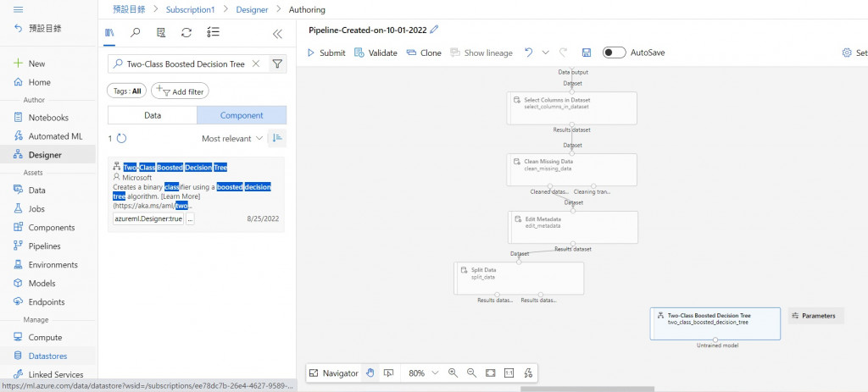Expand more tags with the ellipsis
Viewport: 868px width, 392px height.
coord(191,219)
